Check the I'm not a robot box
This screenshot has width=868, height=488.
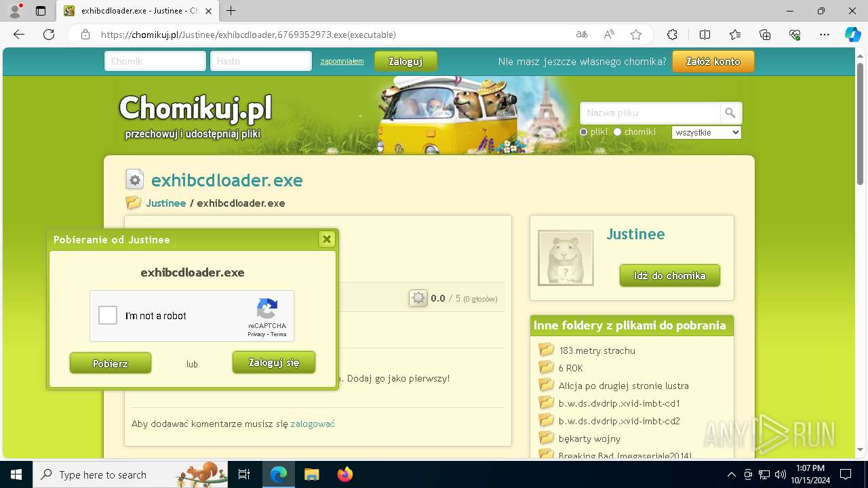click(108, 316)
